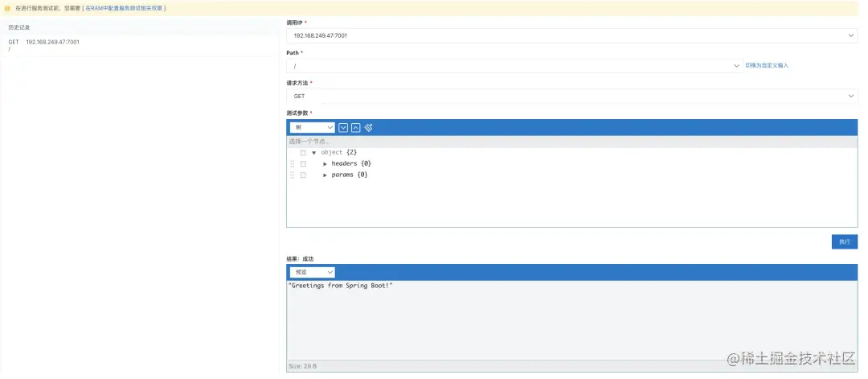Tick the checkbox for the object {2} node

303,152
